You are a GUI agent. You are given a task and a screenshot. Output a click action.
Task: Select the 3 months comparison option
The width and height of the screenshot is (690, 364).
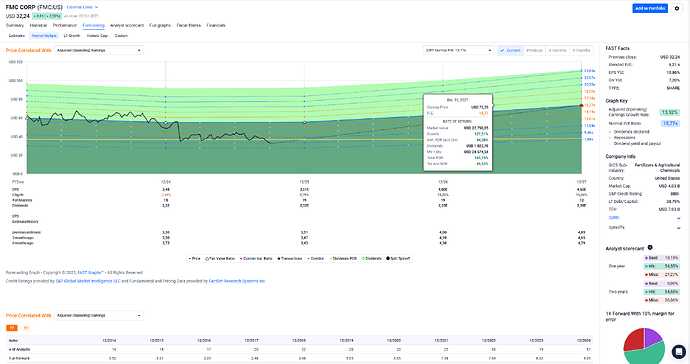[557, 50]
